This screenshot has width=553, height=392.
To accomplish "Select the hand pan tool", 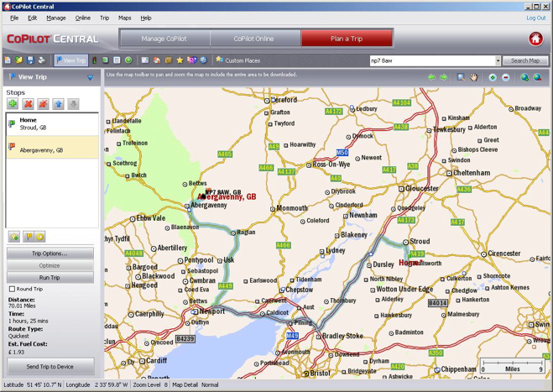I will click(x=473, y=77).
